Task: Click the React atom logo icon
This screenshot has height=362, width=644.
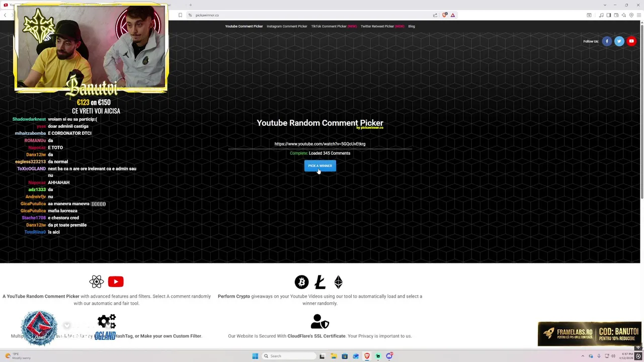Action: 97,282
